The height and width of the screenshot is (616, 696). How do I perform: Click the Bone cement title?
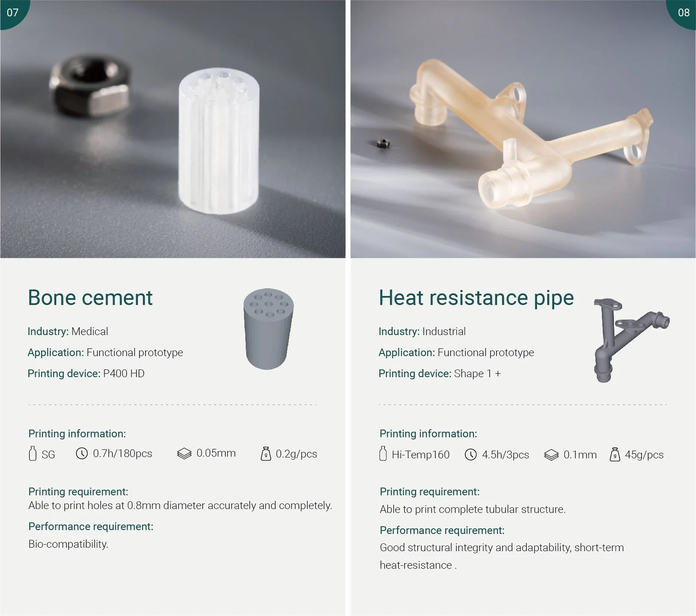90,297
